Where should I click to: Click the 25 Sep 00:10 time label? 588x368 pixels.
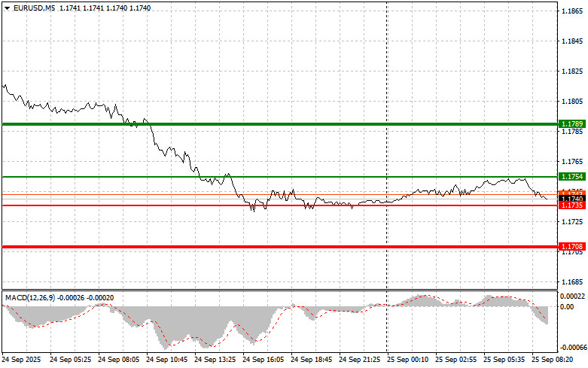pyautogui.click(x=407, y=360)
